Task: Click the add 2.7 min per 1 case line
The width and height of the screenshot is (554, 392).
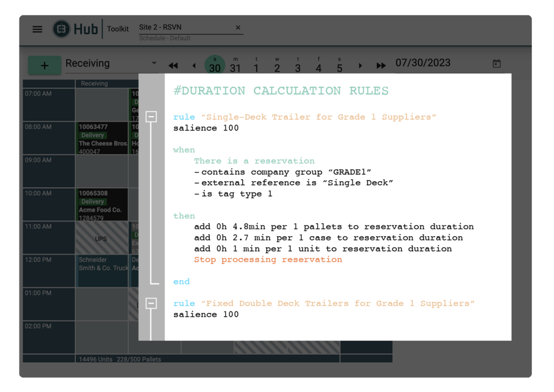Action: coord(328,238)
